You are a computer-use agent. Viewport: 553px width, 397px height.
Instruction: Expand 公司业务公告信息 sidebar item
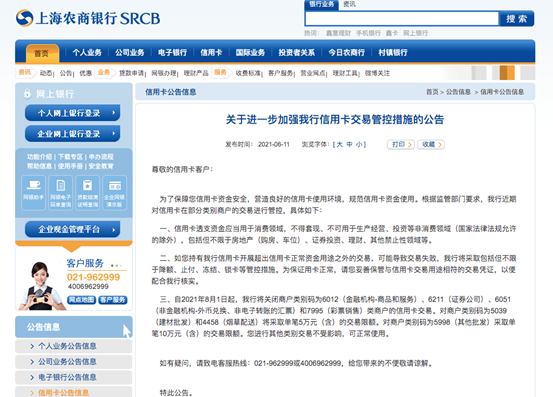pos(73,362)
